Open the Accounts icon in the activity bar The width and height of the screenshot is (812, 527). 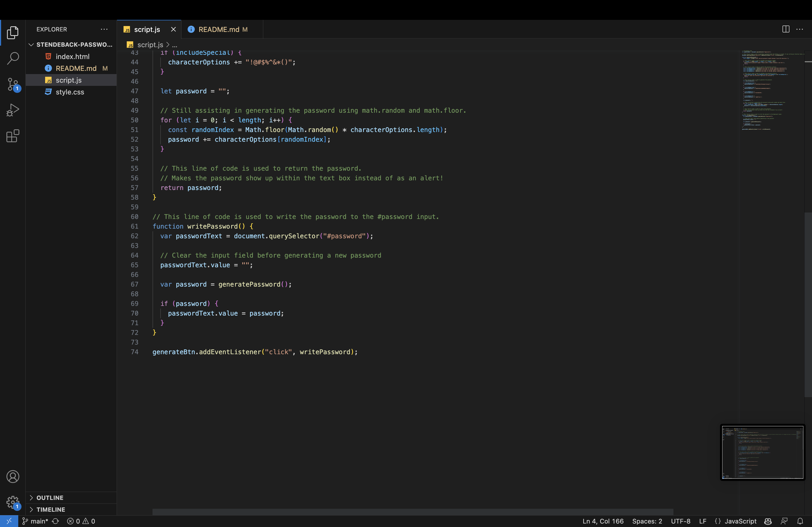pyautogui.click(x=13, y=476)
